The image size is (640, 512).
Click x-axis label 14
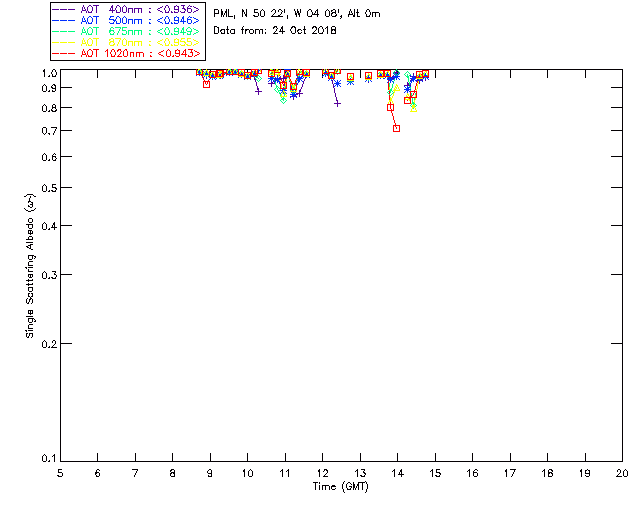(398, 473)
